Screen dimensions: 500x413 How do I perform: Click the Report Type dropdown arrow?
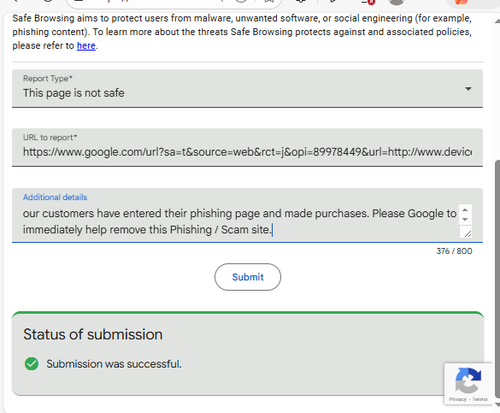pos(468,89)
